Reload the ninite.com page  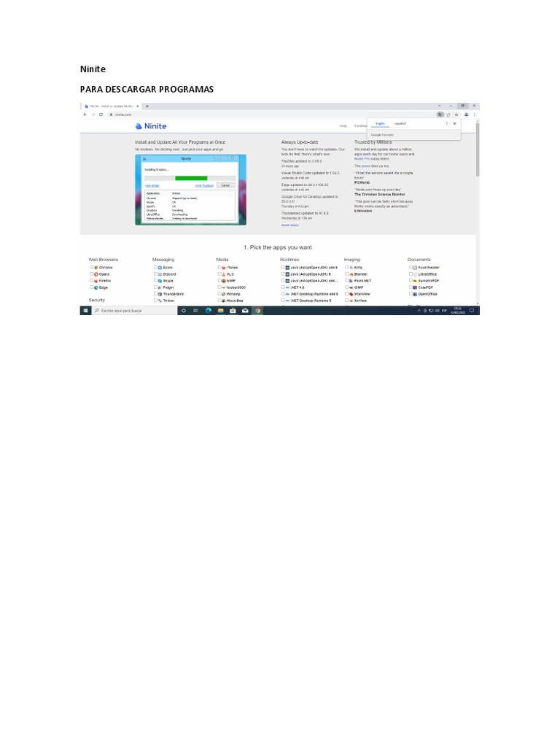coord(101,115)
